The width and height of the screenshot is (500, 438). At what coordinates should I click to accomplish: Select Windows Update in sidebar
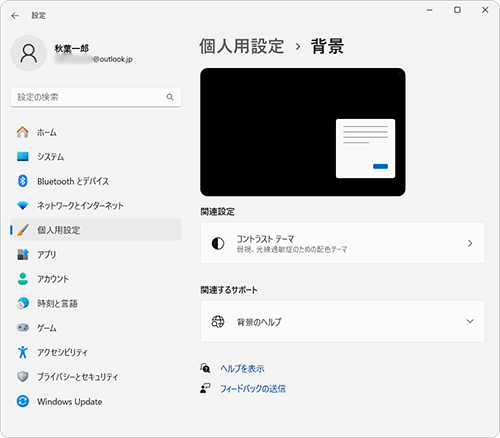click(96, 401)
